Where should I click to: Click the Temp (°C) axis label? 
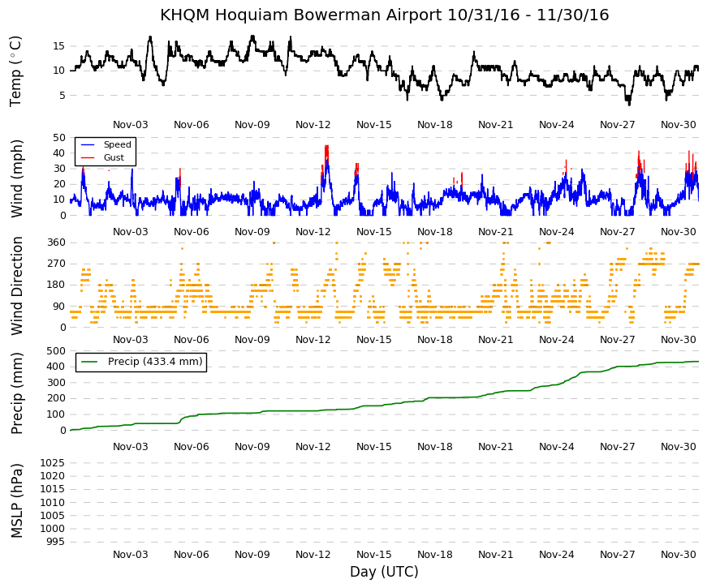pyautogui.click(x=15, y=71)
